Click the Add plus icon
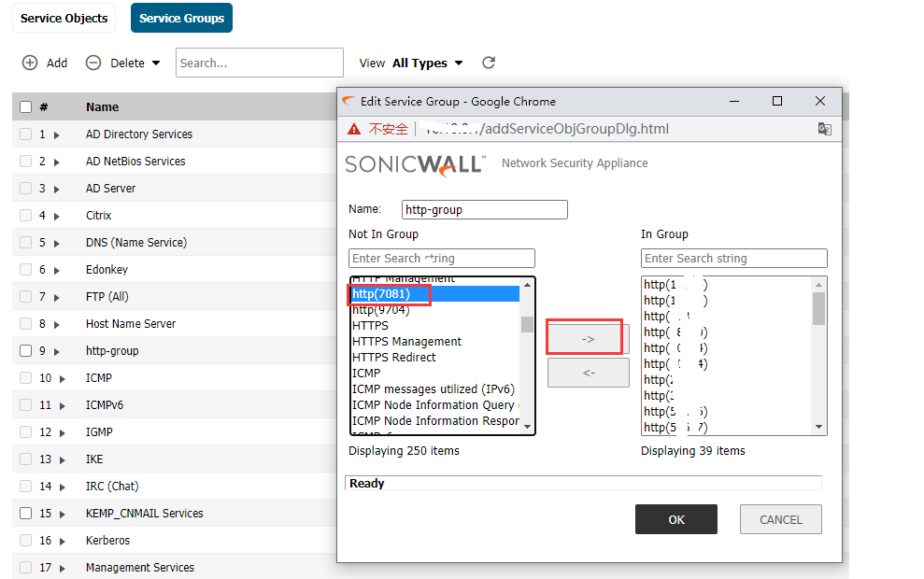Viewport: 924px width, 579px height. pyautogui.click(x=30, y=63)
